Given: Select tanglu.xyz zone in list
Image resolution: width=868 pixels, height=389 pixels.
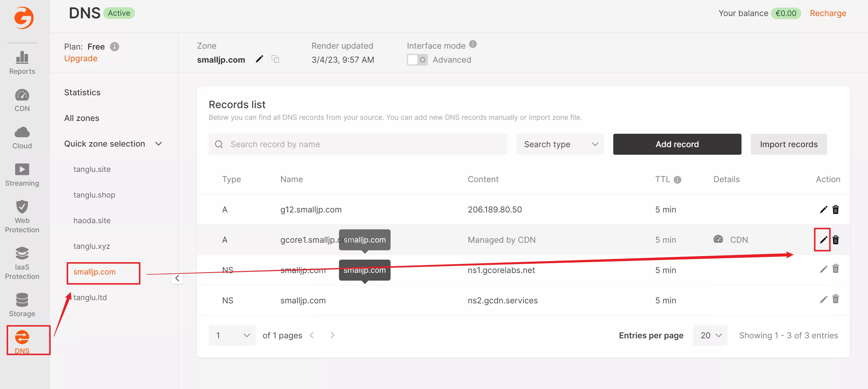Looking at the screenshot, I should (x=92, y=246).
